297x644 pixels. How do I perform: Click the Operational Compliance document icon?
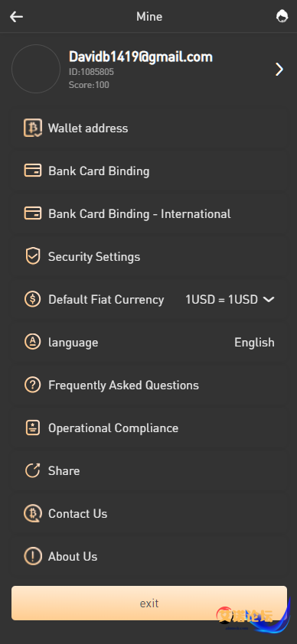click(x=32, y=428)
